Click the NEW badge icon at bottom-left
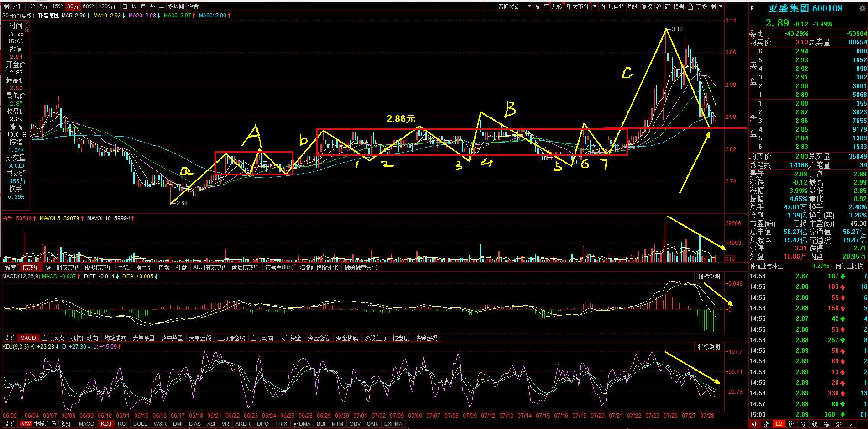This screenshot has height=429, width=868. click(26, 424)
